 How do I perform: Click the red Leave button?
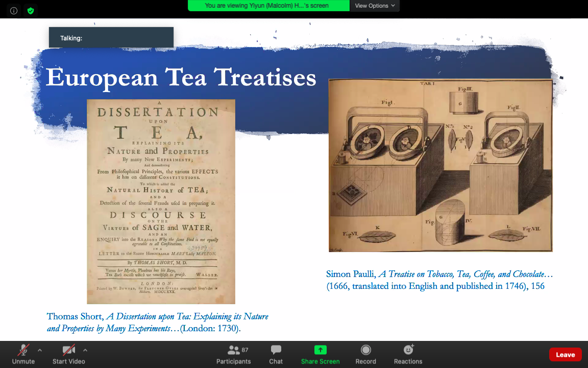click(x=565, y=354)
